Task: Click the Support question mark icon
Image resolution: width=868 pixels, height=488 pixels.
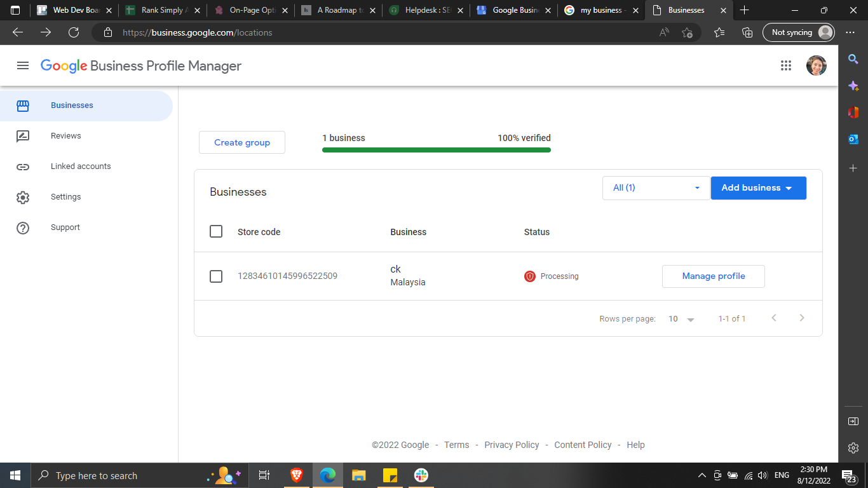Action: coord(23,227)
